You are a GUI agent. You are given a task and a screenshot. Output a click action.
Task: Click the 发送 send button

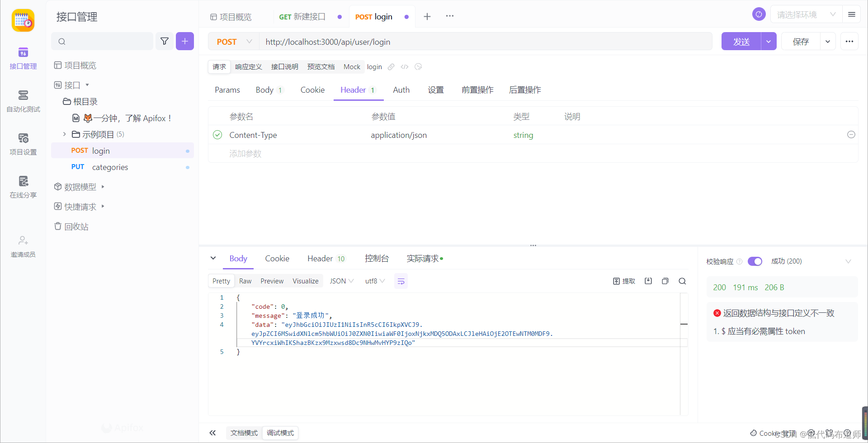point(741,41)
